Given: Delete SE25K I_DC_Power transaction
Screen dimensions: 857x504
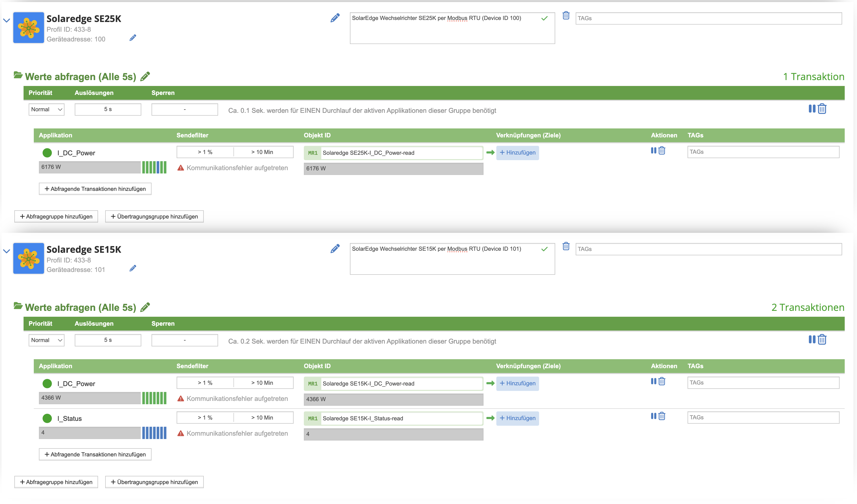Looking at the screenshot, I should click(662, 150).
